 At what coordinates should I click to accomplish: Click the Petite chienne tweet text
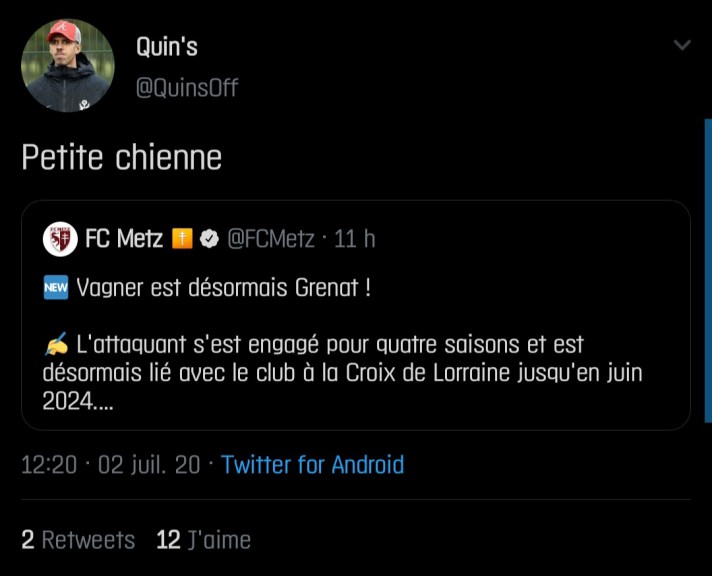pyautogui.click(x=122, y=158)
